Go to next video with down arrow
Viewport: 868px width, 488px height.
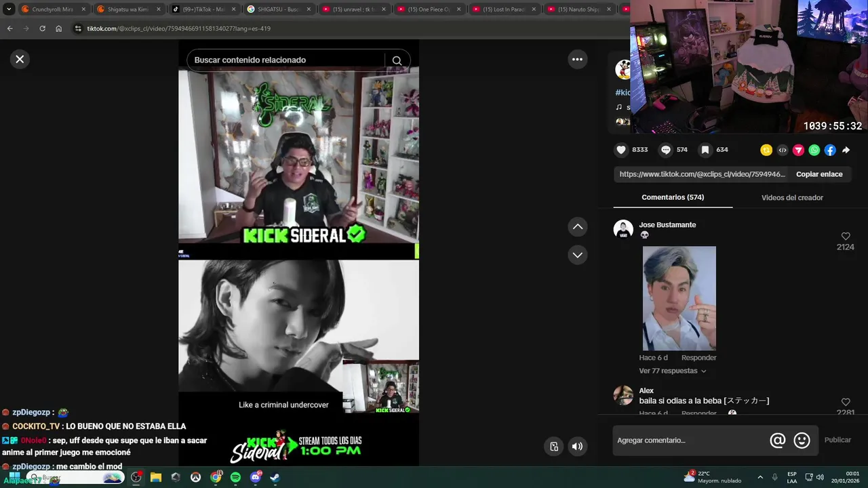[578, 255]
